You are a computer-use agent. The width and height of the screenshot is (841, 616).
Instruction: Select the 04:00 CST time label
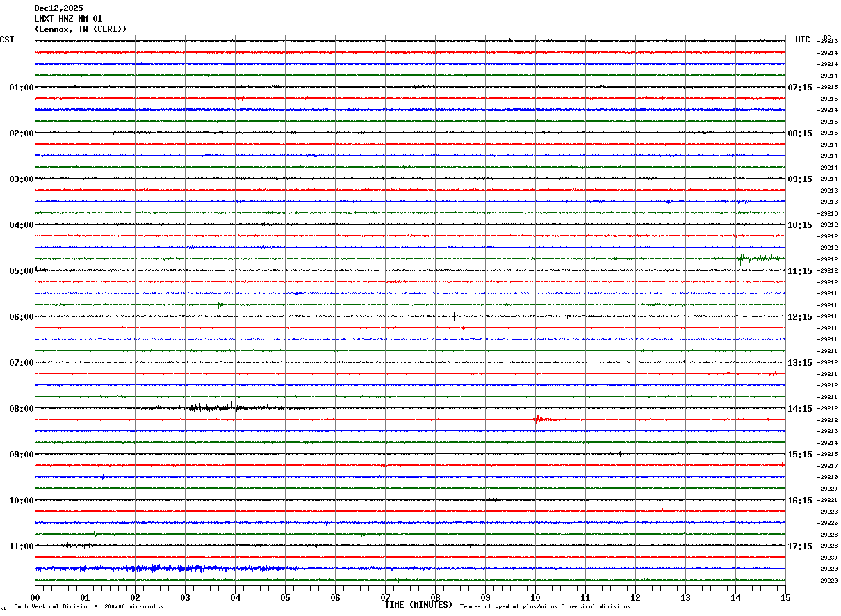pos(22,225)
